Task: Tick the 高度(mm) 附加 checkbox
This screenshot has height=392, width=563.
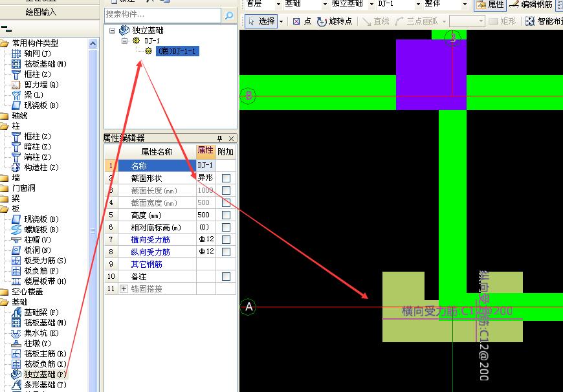Action: (226, 215)
